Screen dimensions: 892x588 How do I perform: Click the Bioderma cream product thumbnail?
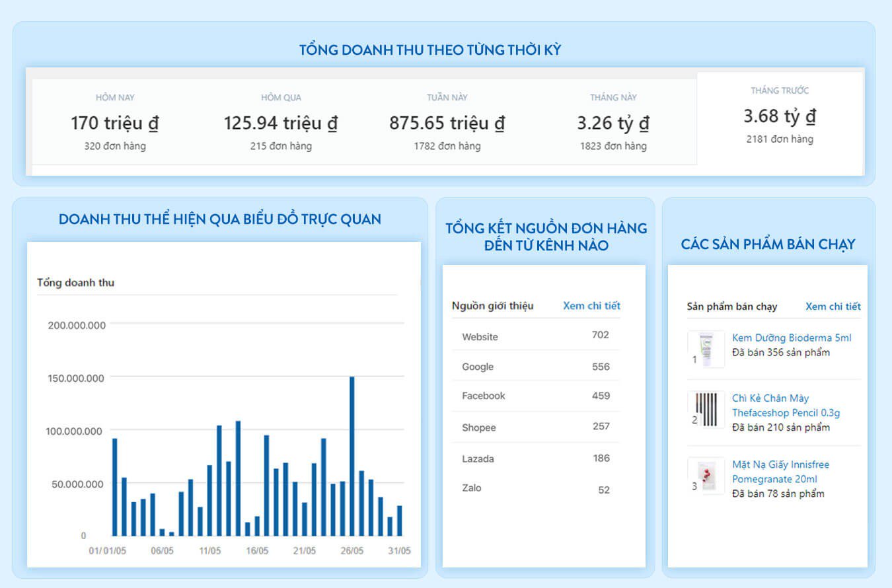(706, 349)
